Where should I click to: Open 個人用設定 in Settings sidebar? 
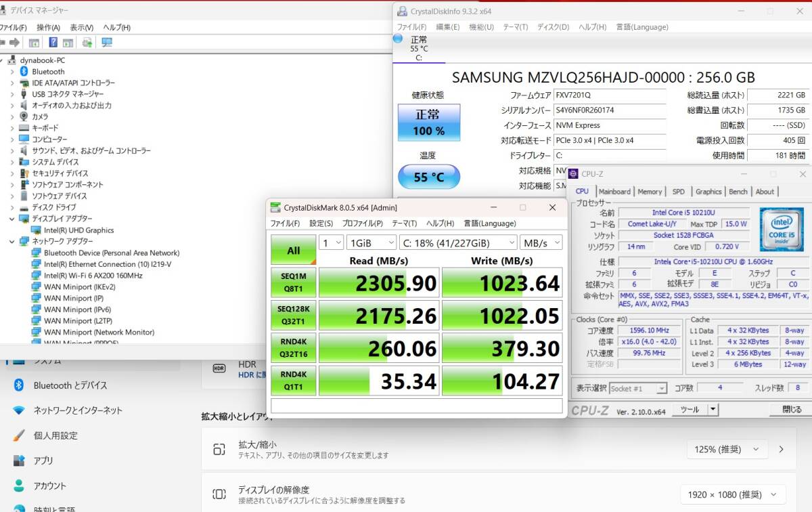pyautogui.click(x=55, y=435)
